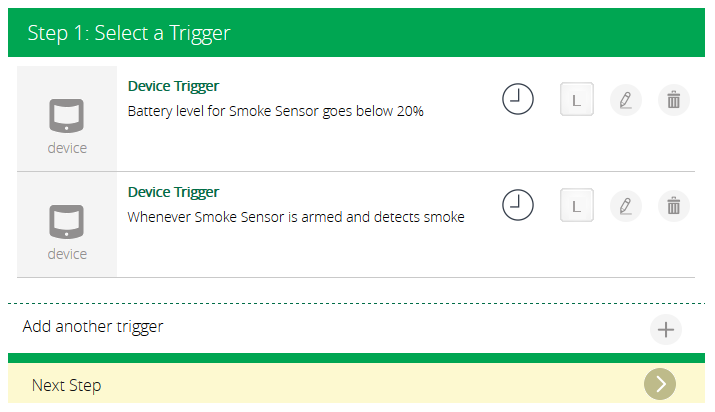715x412 pixels.
Task: Delete the smoke detection trigger
Action: (x=674, y=206)
